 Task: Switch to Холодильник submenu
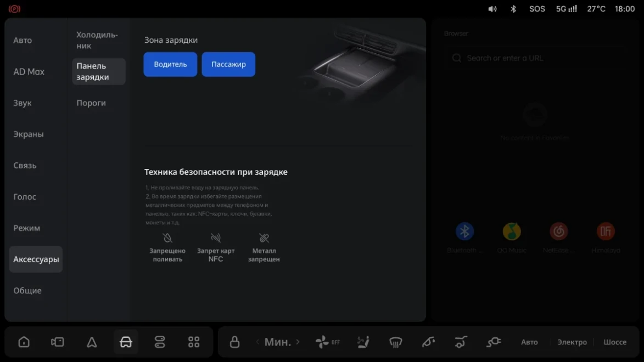coord(97,40)
